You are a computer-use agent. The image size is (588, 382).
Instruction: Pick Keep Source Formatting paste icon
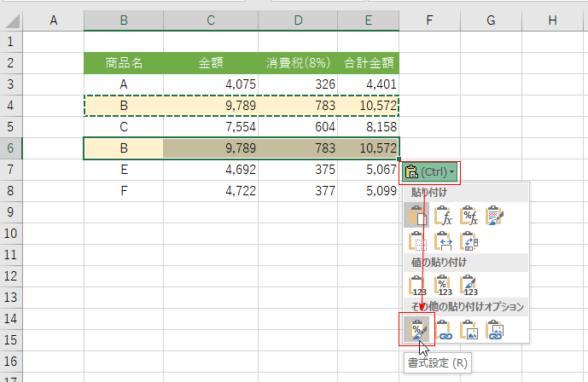[x=496, y=217]
